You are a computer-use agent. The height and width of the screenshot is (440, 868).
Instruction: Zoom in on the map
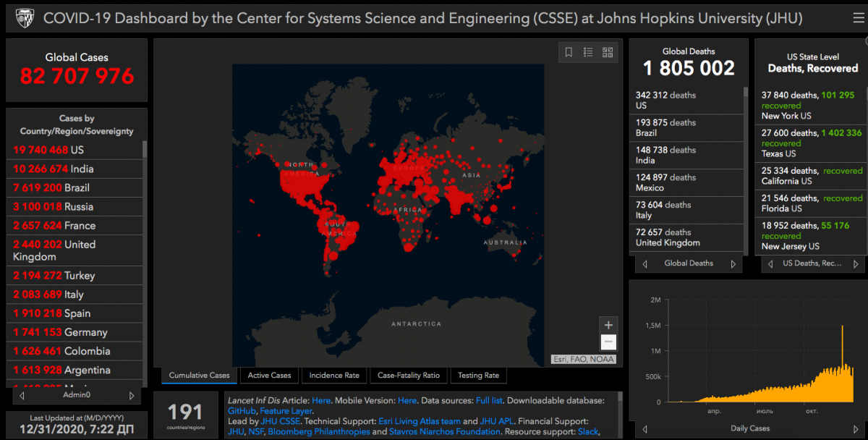[x=608, y=326]
